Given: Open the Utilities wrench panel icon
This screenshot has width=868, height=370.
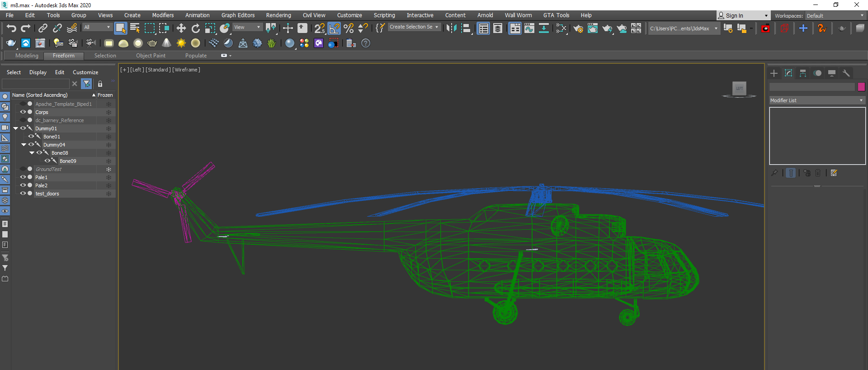Looking at the screenshot, I should [x=846, y=73].
